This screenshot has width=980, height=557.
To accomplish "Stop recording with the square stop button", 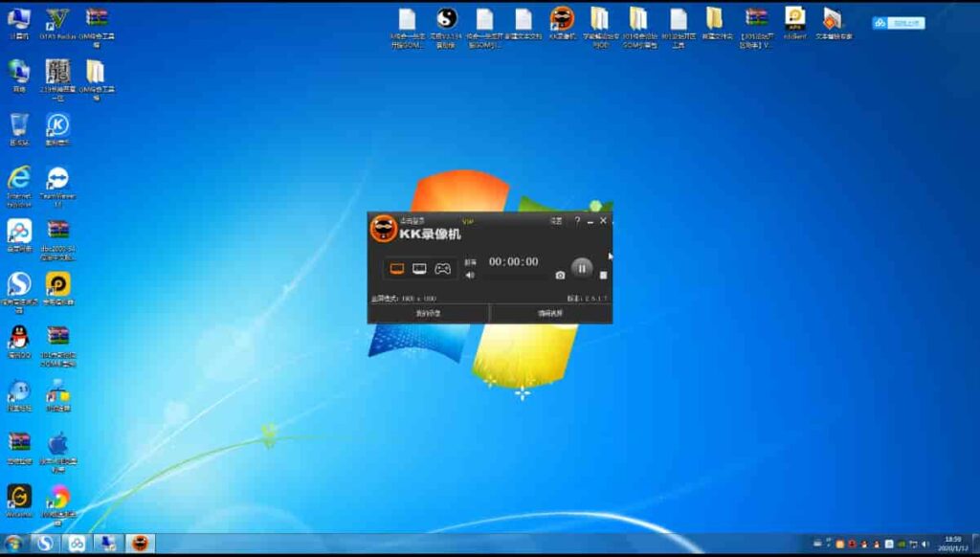I will tap(603, 276).
